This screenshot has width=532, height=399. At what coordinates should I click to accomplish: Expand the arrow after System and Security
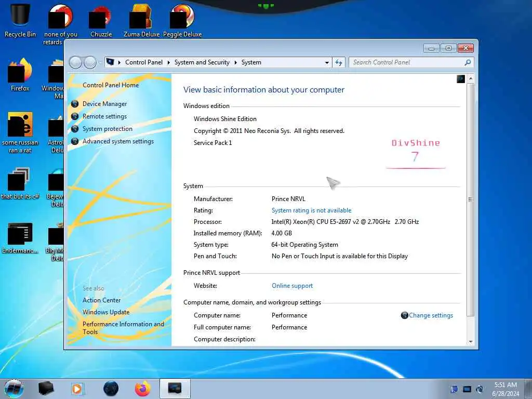pos(235,62)
